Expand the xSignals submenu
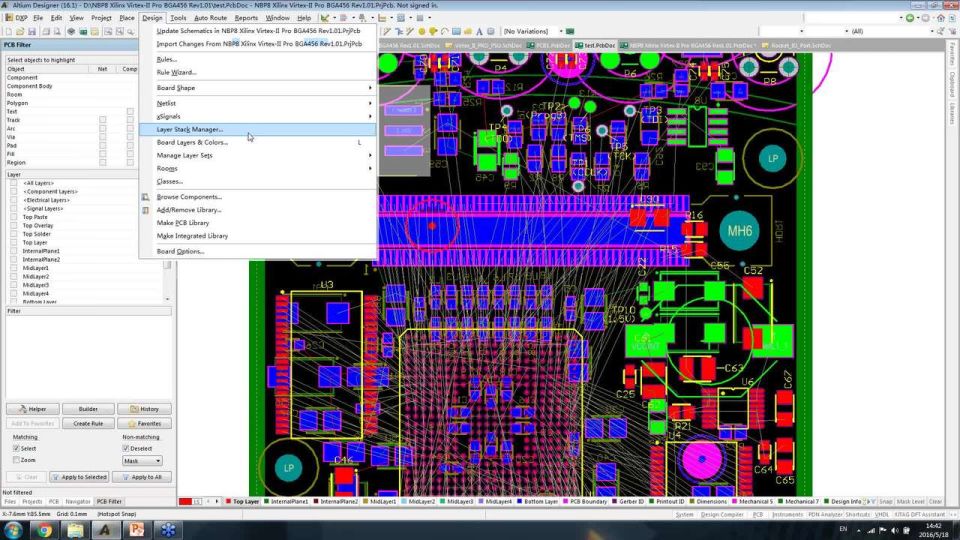The width and height of the screenshot is (960, 540). pos(258,116)
